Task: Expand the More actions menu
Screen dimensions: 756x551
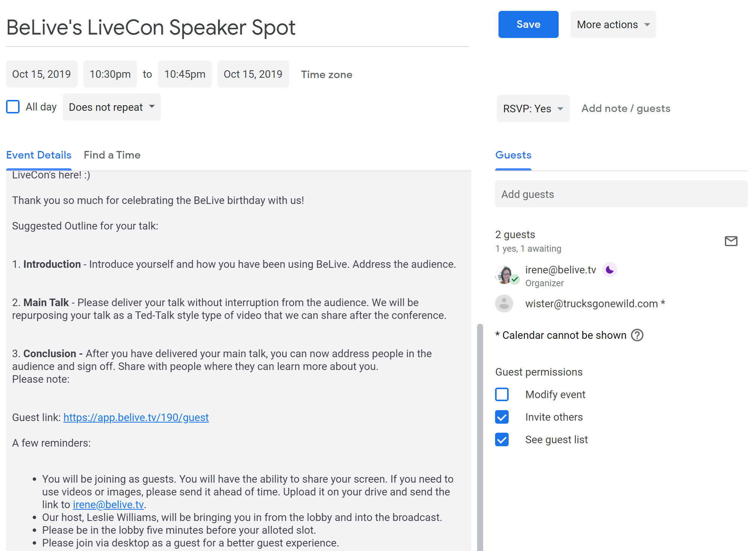Action: coord(613,24)
